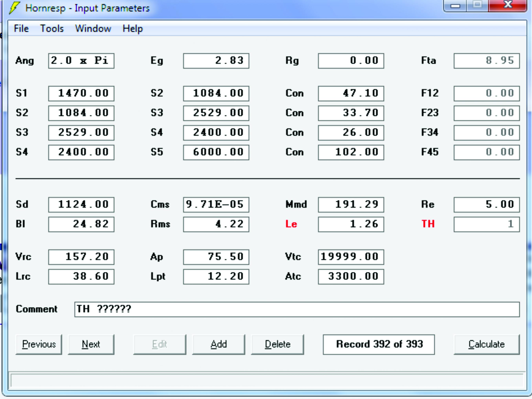This screenshot has height=399, width=532.
Task: Click the Con field showing 102.00
Action: (x=351, y=152)
